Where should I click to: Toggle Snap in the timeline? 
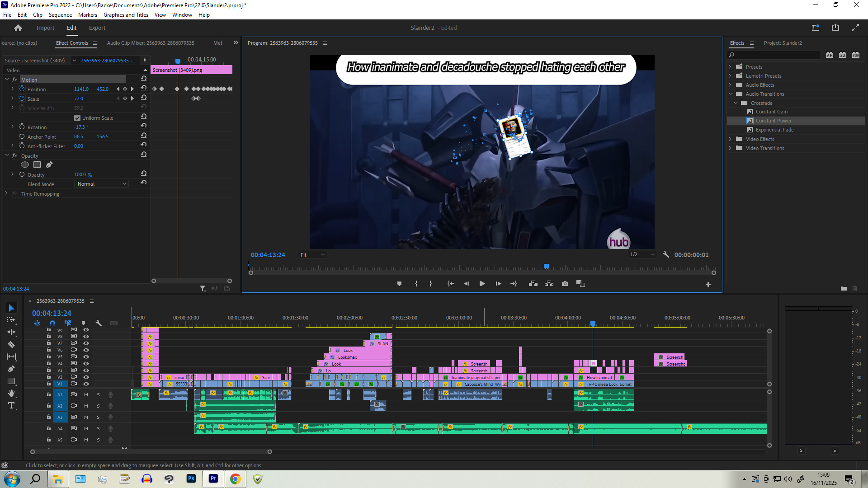pos(52,323)
